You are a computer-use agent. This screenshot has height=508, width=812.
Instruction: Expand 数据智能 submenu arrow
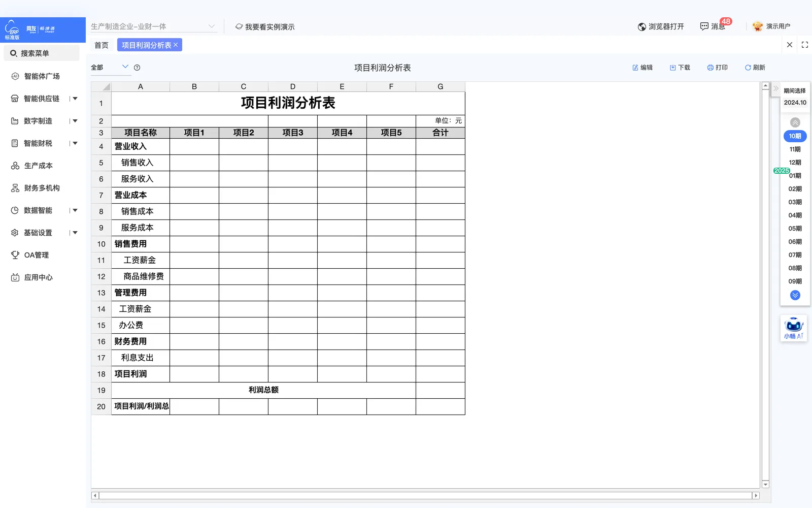coord(75,210)
